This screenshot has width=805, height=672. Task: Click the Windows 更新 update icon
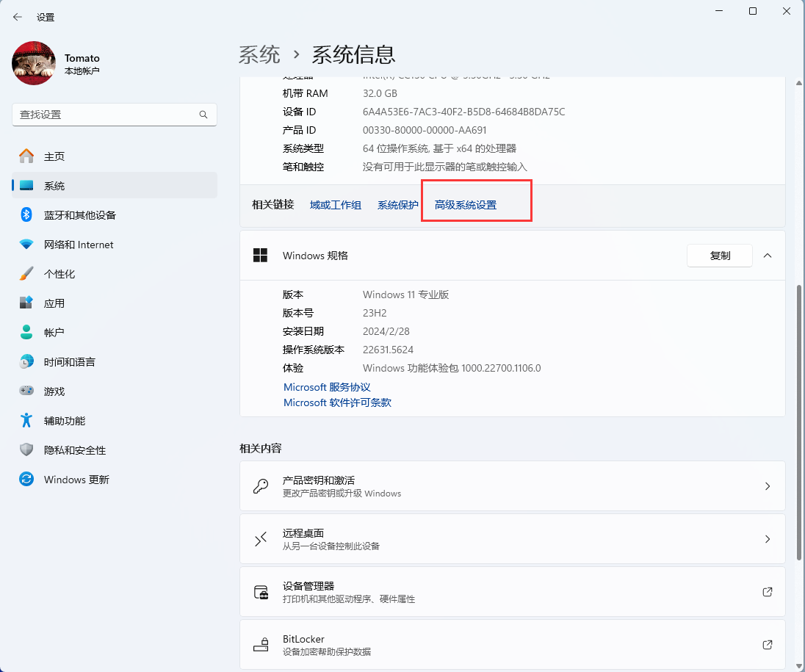[x=26, y=480]
